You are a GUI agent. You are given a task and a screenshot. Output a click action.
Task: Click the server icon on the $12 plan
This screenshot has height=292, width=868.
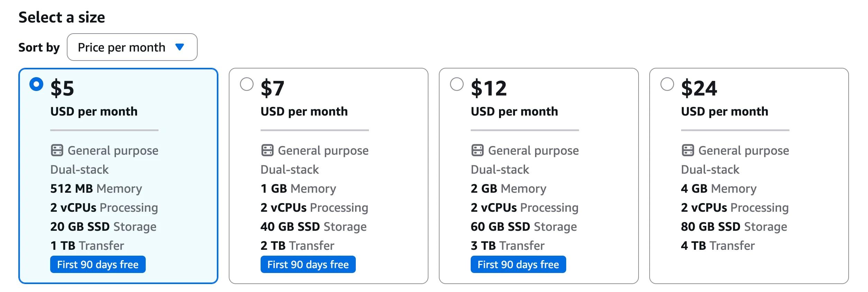477,150
